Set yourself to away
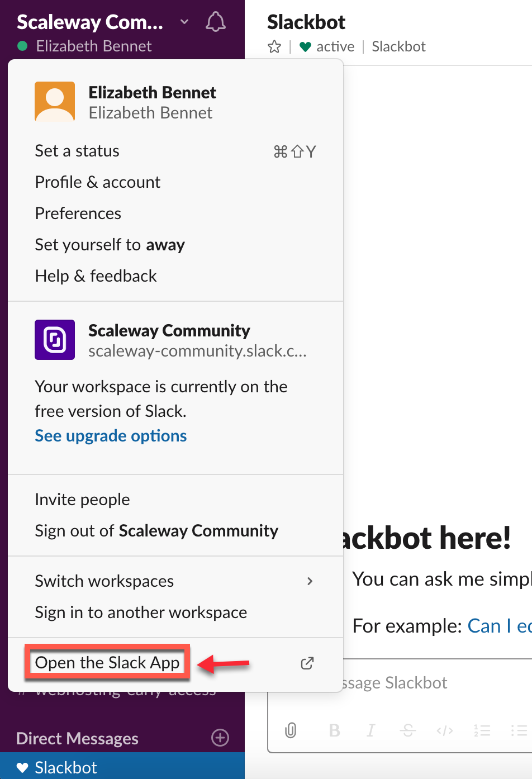The height and width of the screenshot is (779, 532). click(x=110, y=244)
